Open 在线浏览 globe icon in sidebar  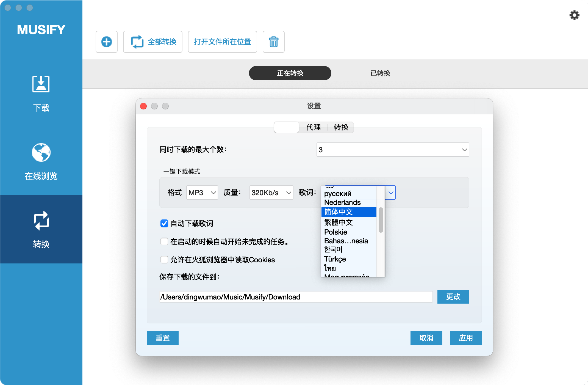[41, 152]
